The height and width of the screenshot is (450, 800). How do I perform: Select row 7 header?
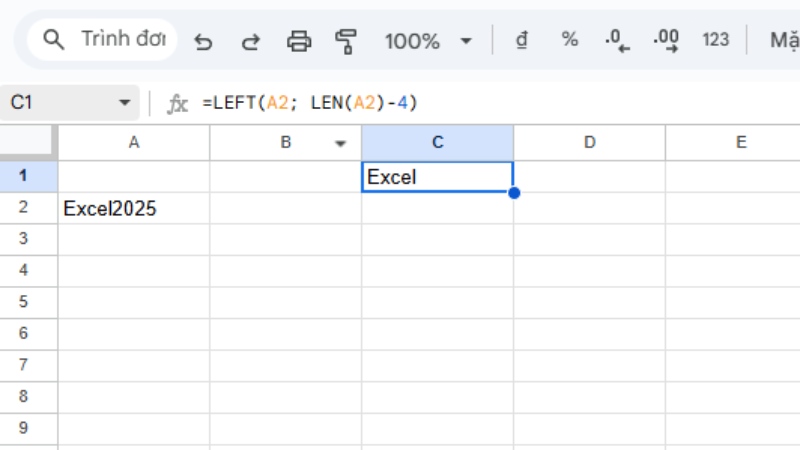click(29, 365)
